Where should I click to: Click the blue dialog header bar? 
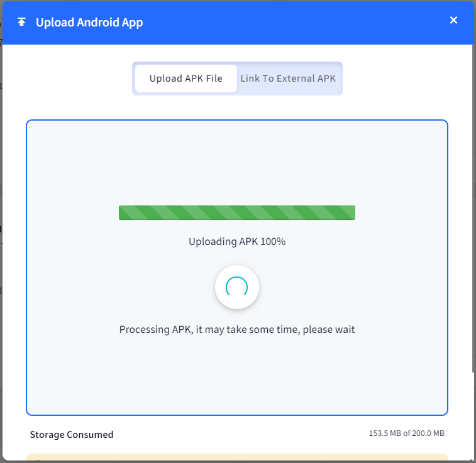click(283, 23)
